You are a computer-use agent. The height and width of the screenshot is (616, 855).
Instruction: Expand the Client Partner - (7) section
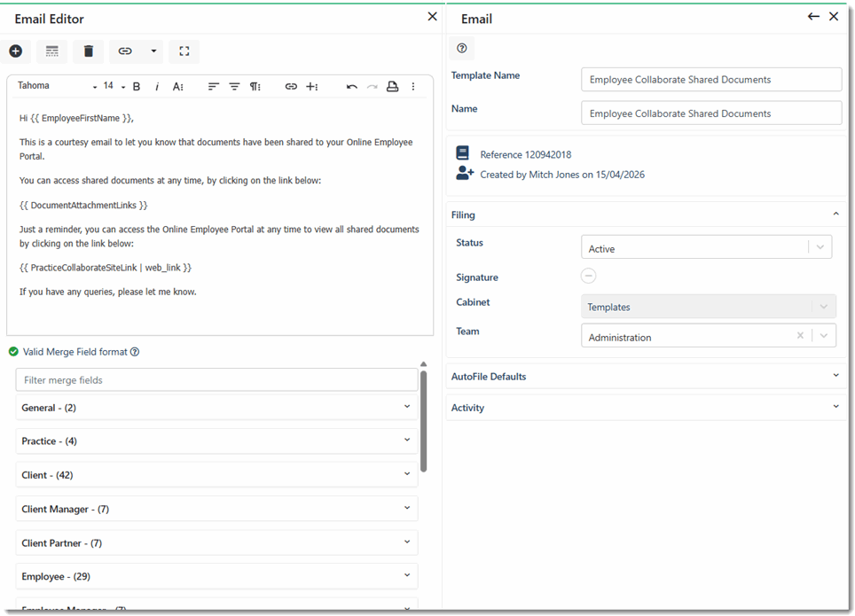[x=216, y=543]
